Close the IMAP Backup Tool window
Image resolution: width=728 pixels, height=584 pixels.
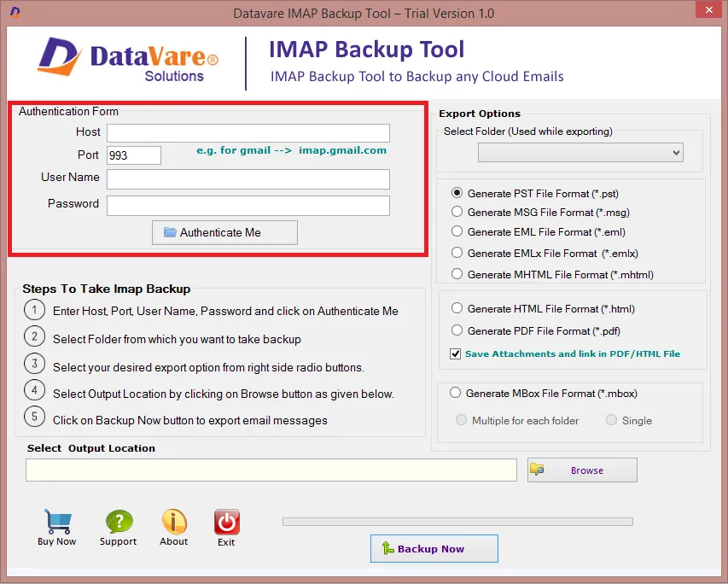click(x=708, y=9)
